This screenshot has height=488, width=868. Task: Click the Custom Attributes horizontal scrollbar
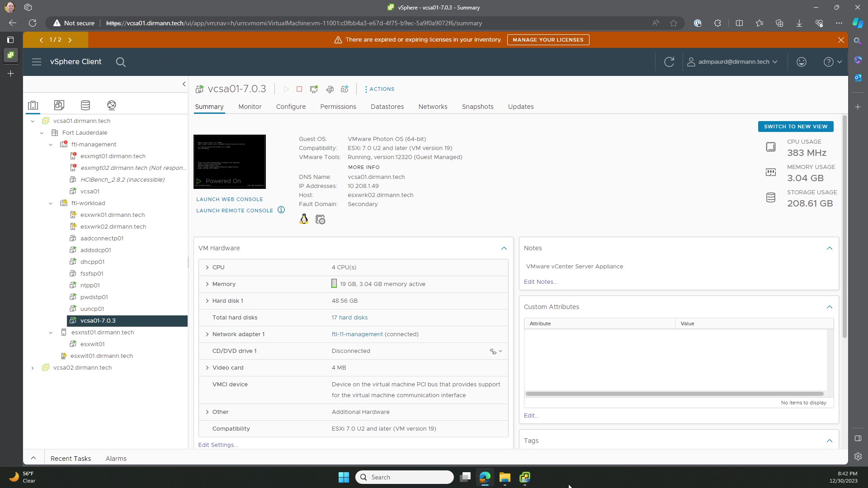coord(675,394)
